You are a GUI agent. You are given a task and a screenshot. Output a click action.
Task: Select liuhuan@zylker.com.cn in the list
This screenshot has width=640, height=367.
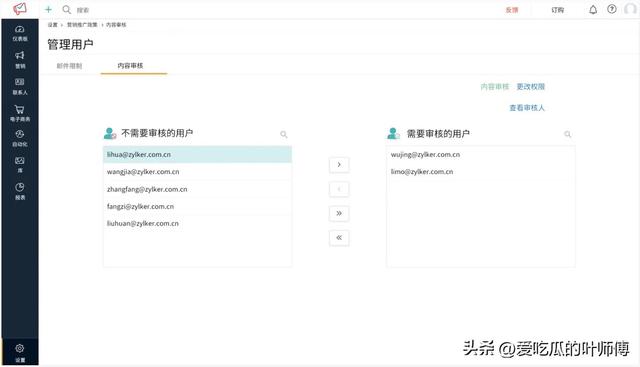coord(198,224)
